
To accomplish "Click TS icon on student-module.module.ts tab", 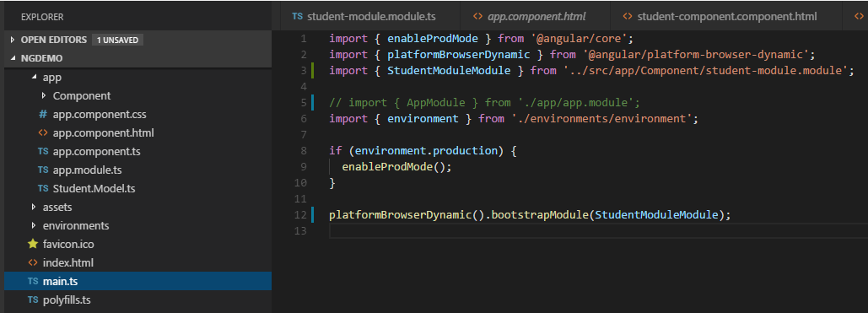I will point(297,16).
